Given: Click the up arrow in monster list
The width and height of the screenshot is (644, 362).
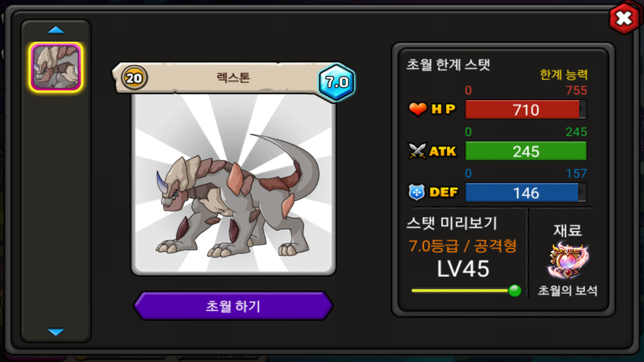Looking at the screenshot, I should tap(56, 30).
